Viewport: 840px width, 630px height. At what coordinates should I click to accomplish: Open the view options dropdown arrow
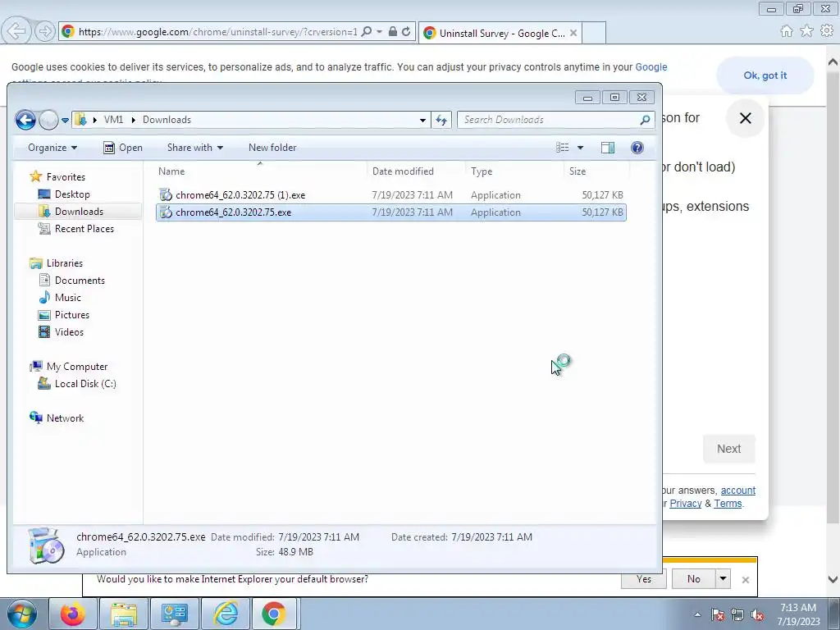pos(580,148)
